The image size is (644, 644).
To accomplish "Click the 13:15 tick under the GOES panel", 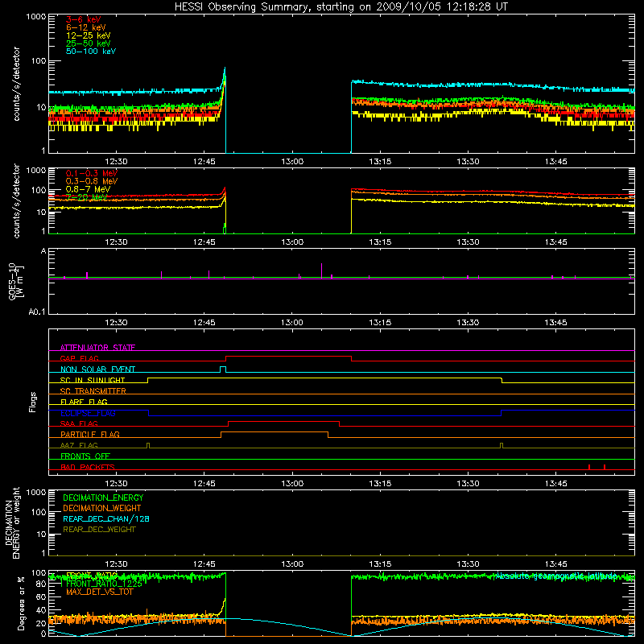I will click(380, 323).
